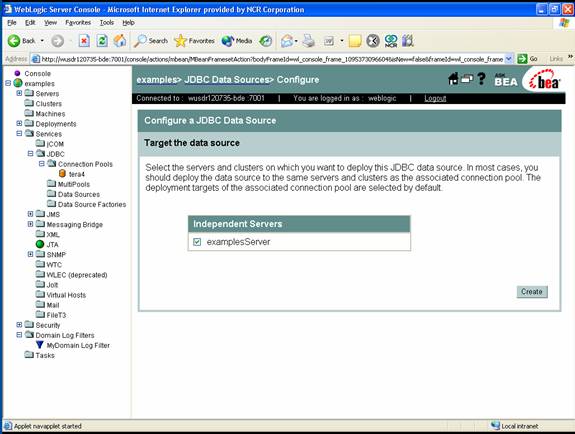The image size is (575, 434).
Task: Click Local intranet zone in status bar
Action: click(x=514, y=426)
